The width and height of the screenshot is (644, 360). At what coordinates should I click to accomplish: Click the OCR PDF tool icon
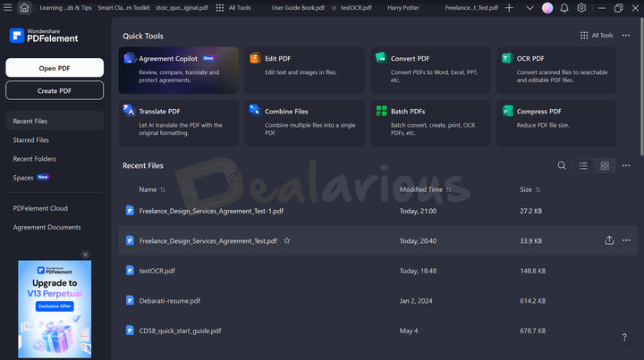tap(507, 58)
